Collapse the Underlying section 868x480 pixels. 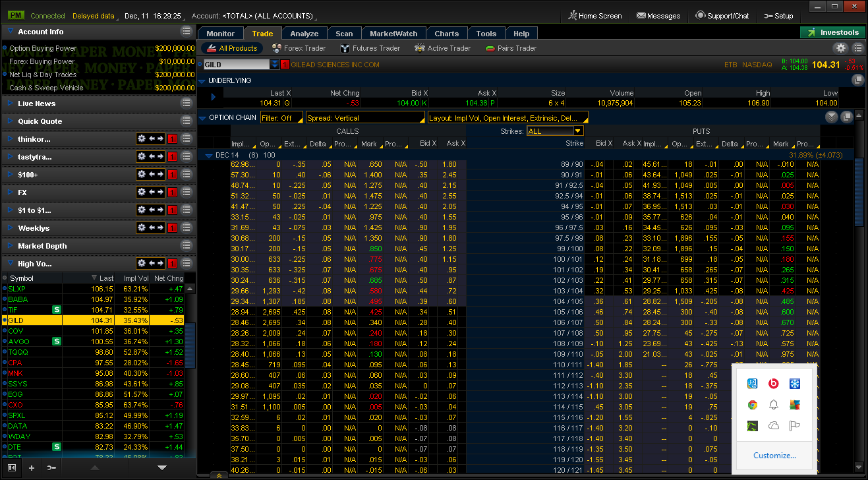click(x=202, y=80)
